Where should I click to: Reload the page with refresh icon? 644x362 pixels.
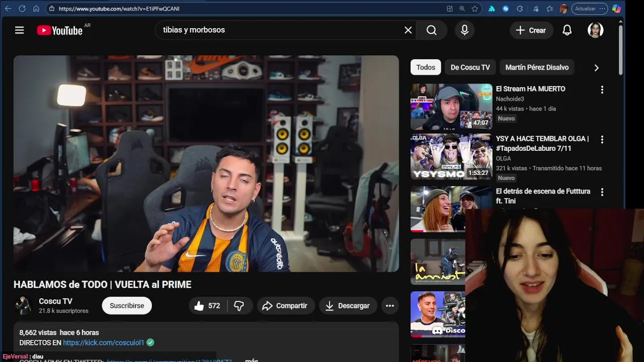click(x=22, y=9)
